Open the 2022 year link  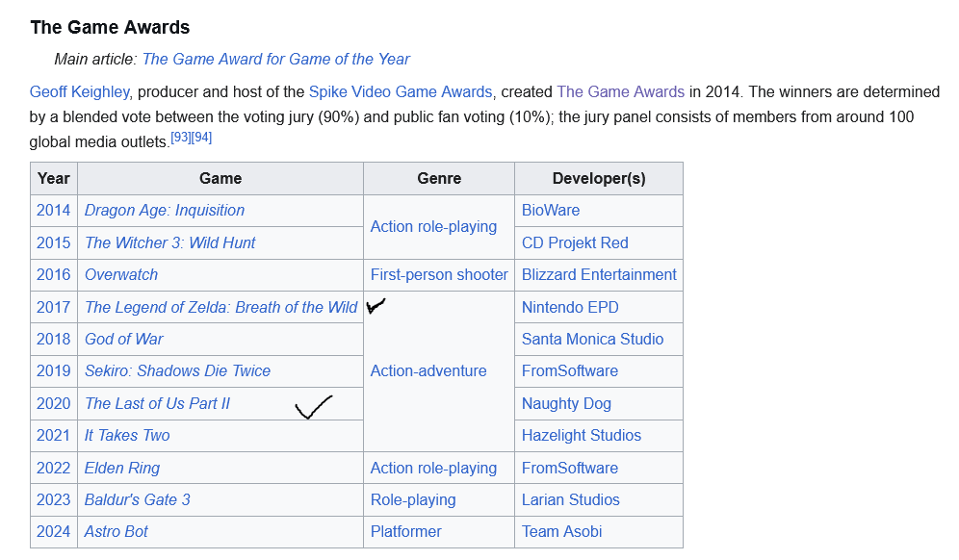(53, 468)
